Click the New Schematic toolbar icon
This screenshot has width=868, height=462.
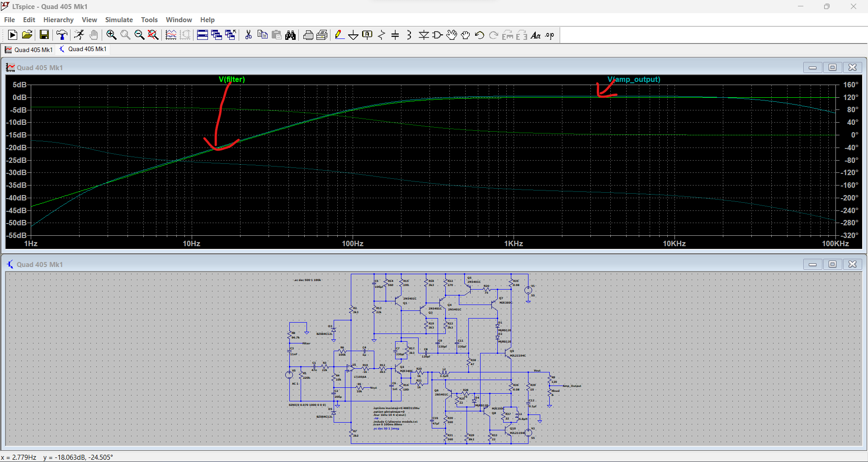(13, 35)
